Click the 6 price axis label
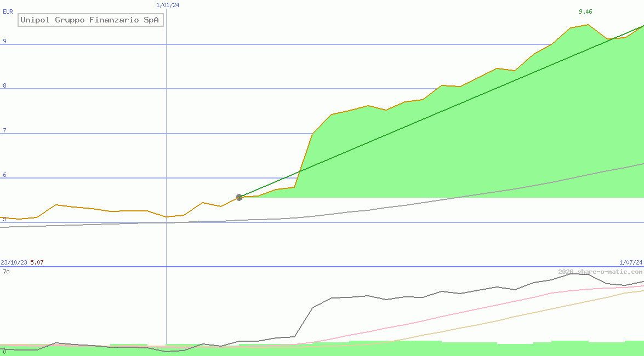This screenshot has height=356, width=644. pos(4,175)
